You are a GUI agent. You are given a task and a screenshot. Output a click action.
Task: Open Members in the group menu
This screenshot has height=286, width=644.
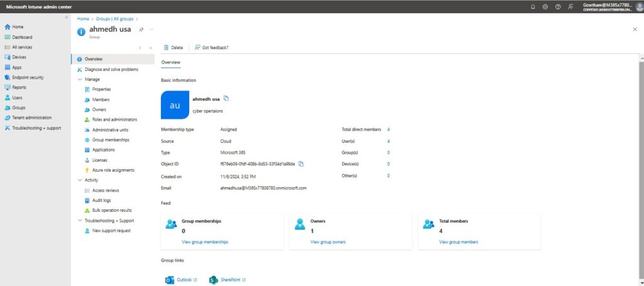tap(101, 99)
